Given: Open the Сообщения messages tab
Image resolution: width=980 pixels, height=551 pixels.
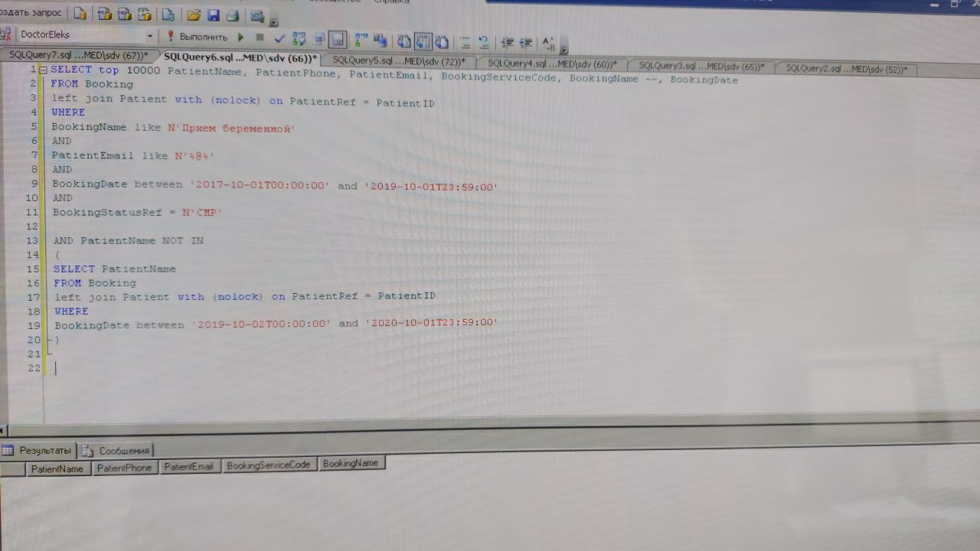Looking at the screenshot, I should [116, 450].
